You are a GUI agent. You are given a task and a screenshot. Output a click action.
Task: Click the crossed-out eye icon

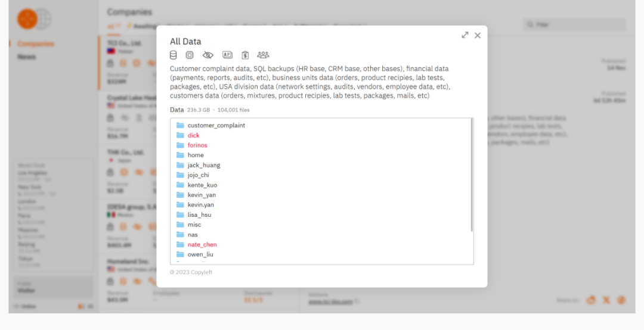coord(208,55)
